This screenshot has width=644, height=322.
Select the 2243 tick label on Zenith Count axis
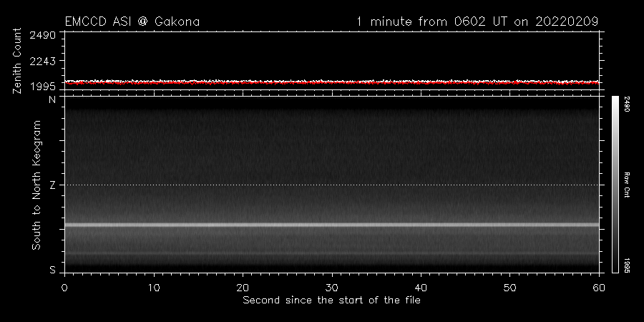coord(43,61)
